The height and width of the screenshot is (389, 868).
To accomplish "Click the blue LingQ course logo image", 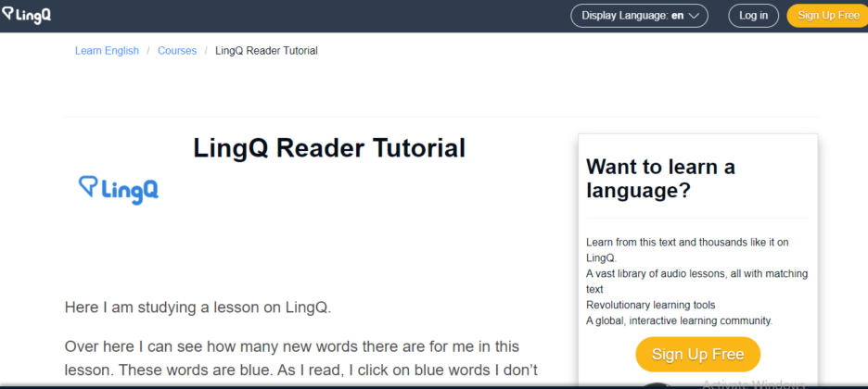I will (119, 190).
